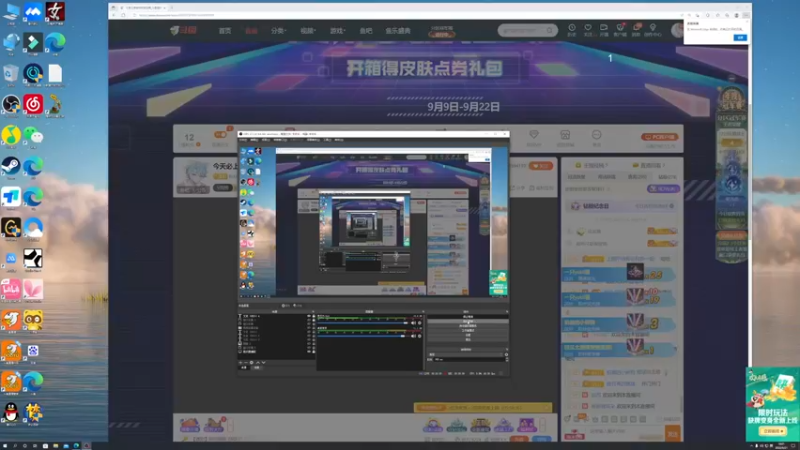Click the remove source minus icon in OBS
800x450 pixels.
[x=246, y=362]
